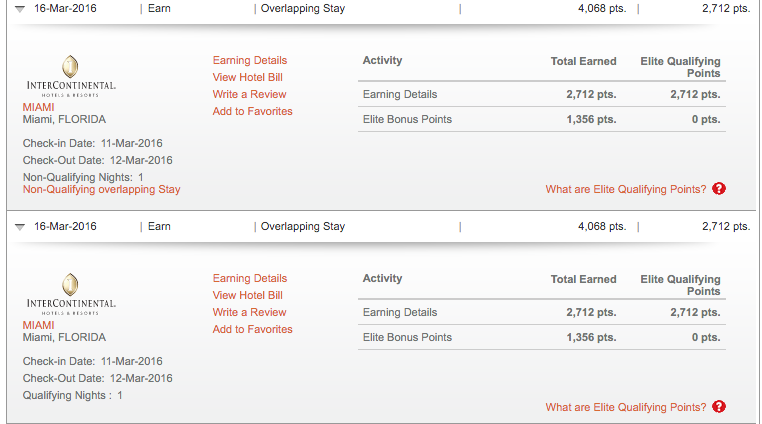This screenshot has height=424, width=762.
Task: Open the MIAMI hotel link in non-qualifying stay
Action: 39,107
